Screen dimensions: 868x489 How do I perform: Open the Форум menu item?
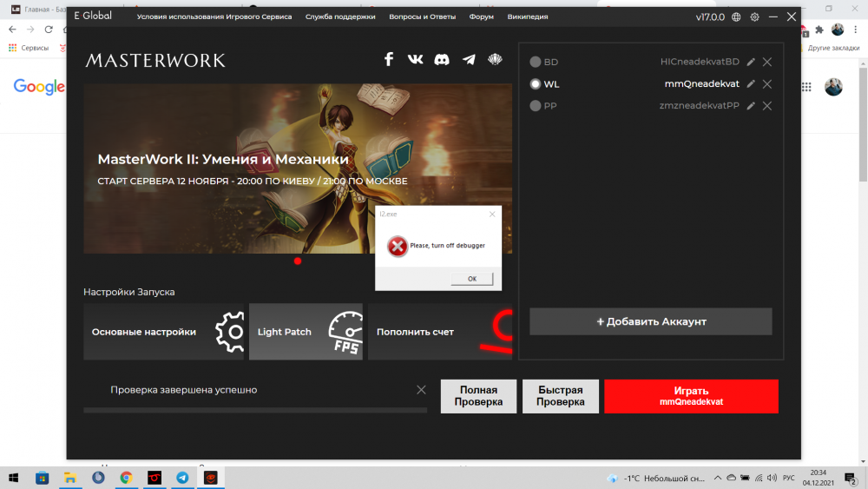click(x=481, y=17)
